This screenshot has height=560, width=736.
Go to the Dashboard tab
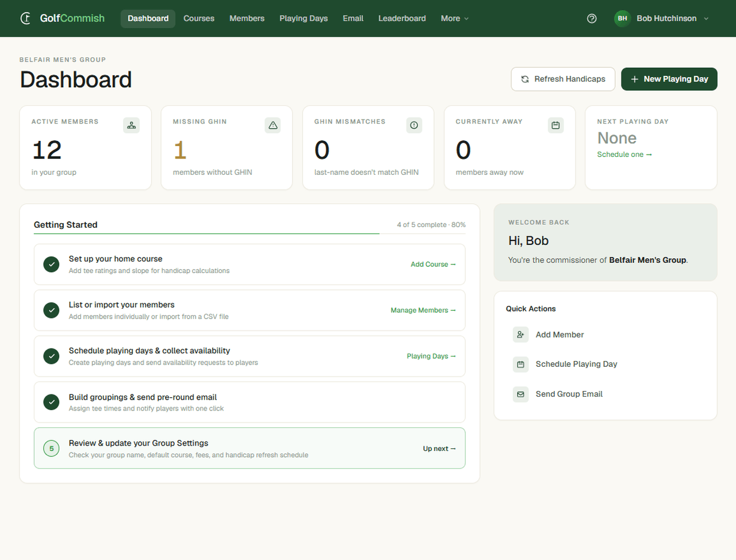(x=148, y=18)
